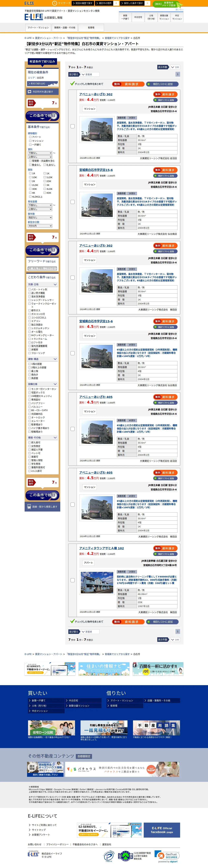Open the top 並び替え 新着順 dropdown
208x868 pixels.
pos(91,75)
